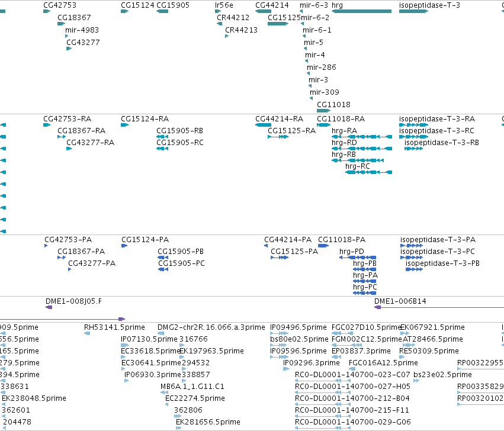Click the CG43277 gene label
This screenshot has height=431, width=504.
83,43
